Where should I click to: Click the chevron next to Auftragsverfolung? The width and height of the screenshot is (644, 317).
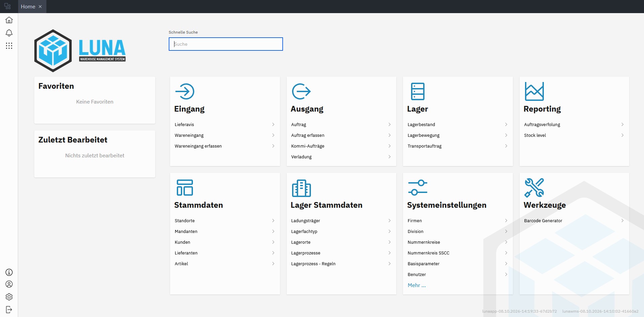pos(622,124)
